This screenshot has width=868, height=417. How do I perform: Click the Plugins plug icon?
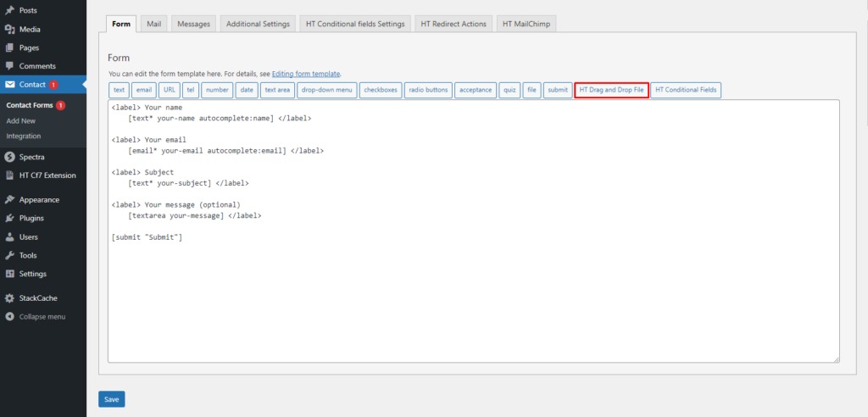pyautogui.click(x=9, y=219)
